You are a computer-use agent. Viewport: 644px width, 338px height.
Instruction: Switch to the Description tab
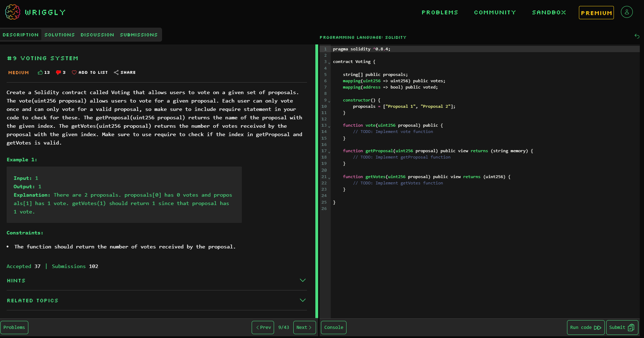coord(21,35)
